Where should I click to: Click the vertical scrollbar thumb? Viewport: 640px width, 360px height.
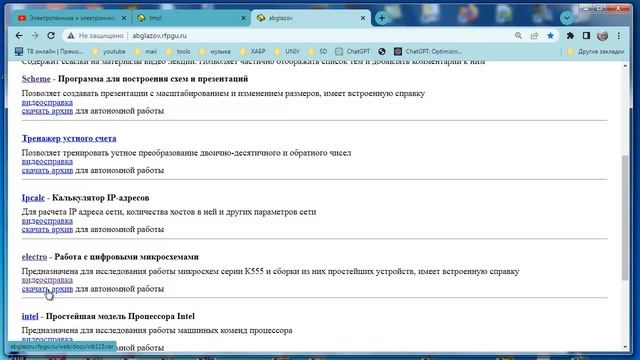625,218
